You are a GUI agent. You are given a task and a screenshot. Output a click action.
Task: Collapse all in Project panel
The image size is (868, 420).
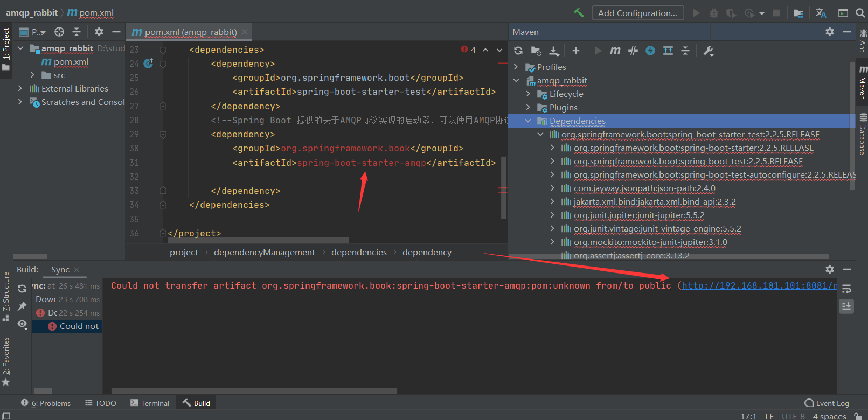[x=77, y=32]
